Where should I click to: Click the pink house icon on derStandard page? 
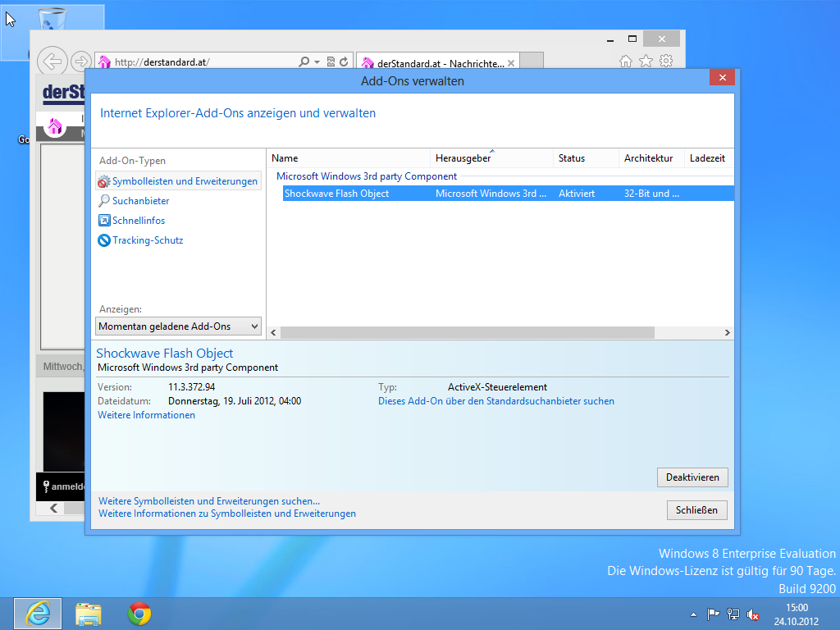[x=55, y=126]
